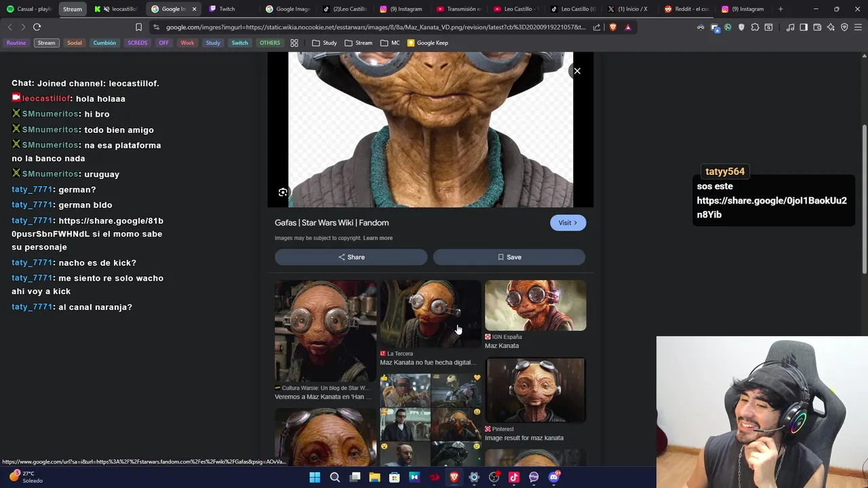This screenshot has width=868, height=488.
Task: Open Discord from taskbar
Action: tap(553, 477)
